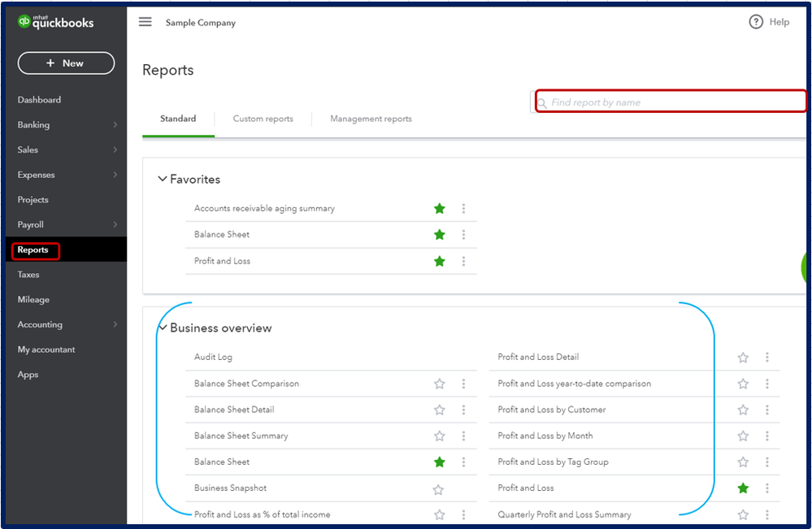Unfavorite Profit and Loss star in Business overview
The image size is (812, 529).
743,488
